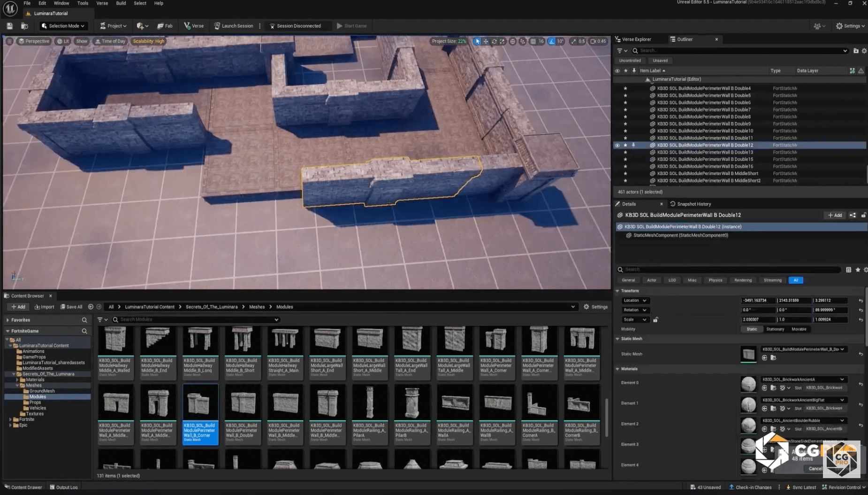This screenshot has height=495, width=868.
Task: Toggle the Scale lock icon
Action: pyautogui.click(x=655, y=320)
